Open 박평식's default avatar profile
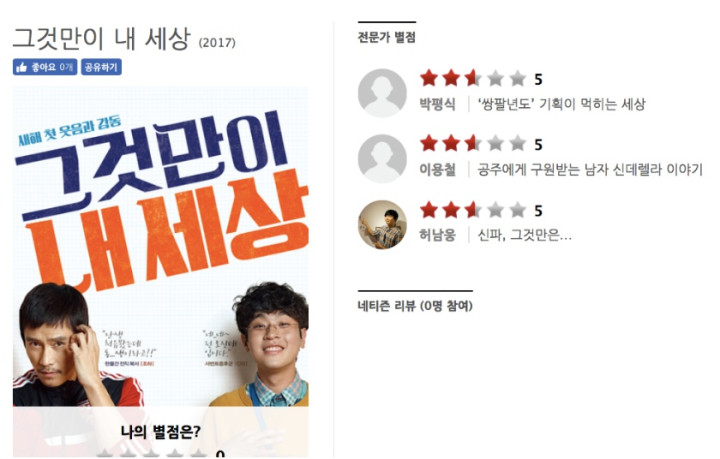720x459 pixels. tap(382, 93)
